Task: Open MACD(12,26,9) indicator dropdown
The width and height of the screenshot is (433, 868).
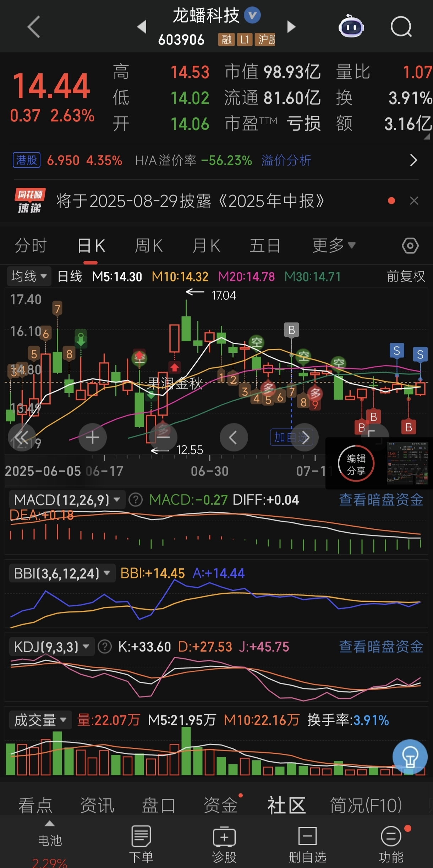Action: (67, 500)
